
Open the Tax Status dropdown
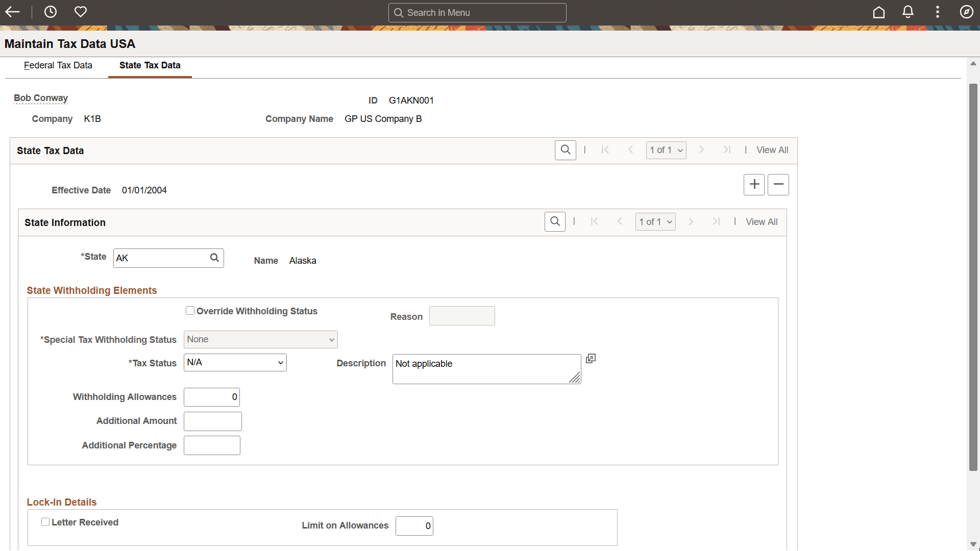click(x=235, y=363)
